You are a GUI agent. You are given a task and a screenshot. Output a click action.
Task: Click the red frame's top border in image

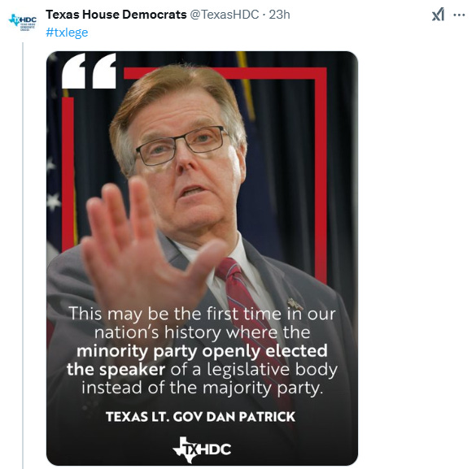coord(225,73)
